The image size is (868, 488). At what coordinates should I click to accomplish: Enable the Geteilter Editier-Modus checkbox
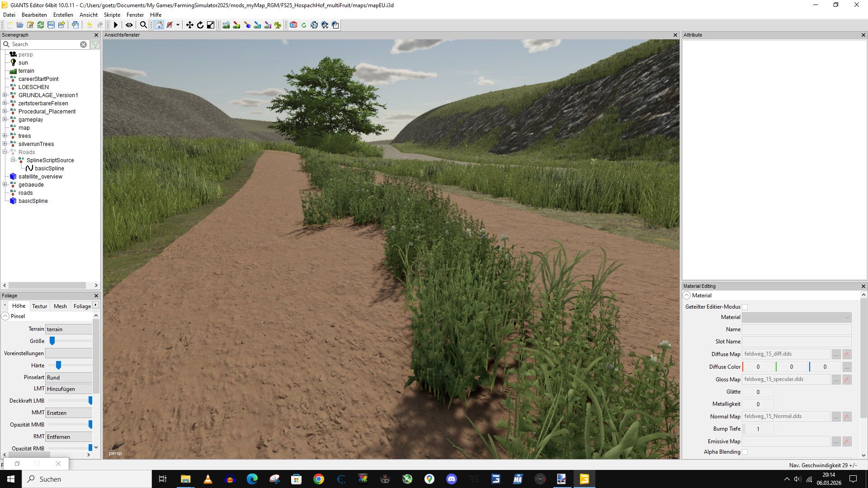click(745, 307)
